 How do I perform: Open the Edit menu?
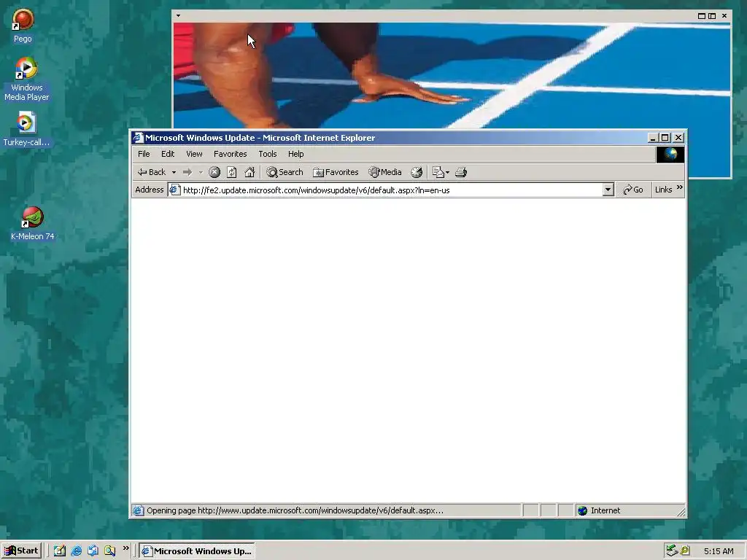[168, 154]
